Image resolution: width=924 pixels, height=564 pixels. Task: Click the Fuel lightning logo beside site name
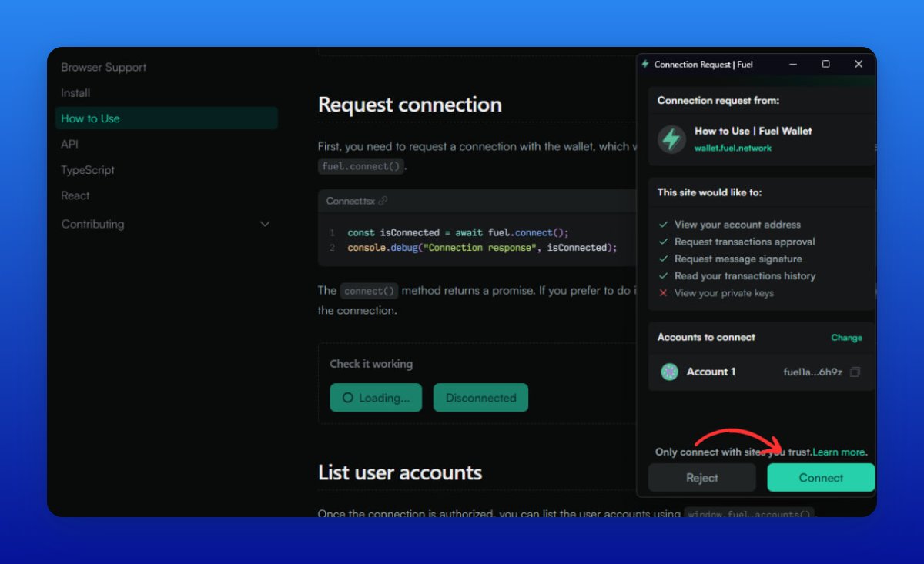[x=671, y=139]
